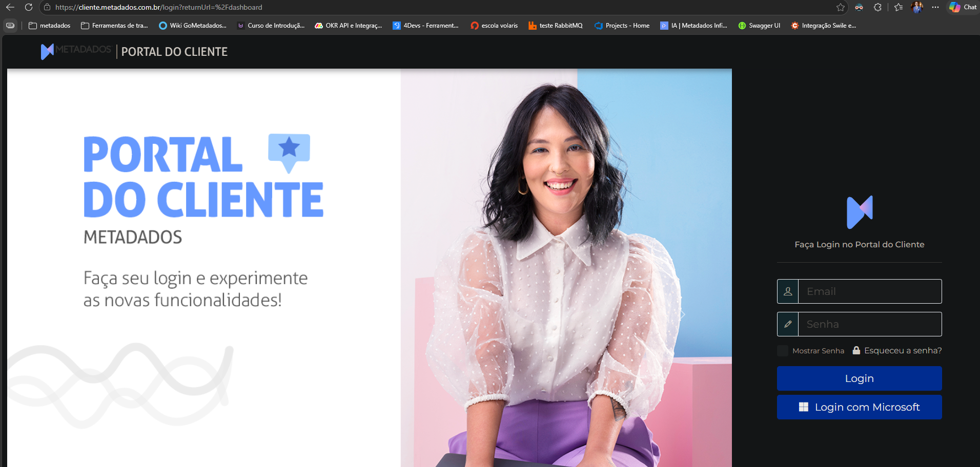Viewport: 980px width, 467px height.
Task: Click the Login button
Action: tap(860, 378)
